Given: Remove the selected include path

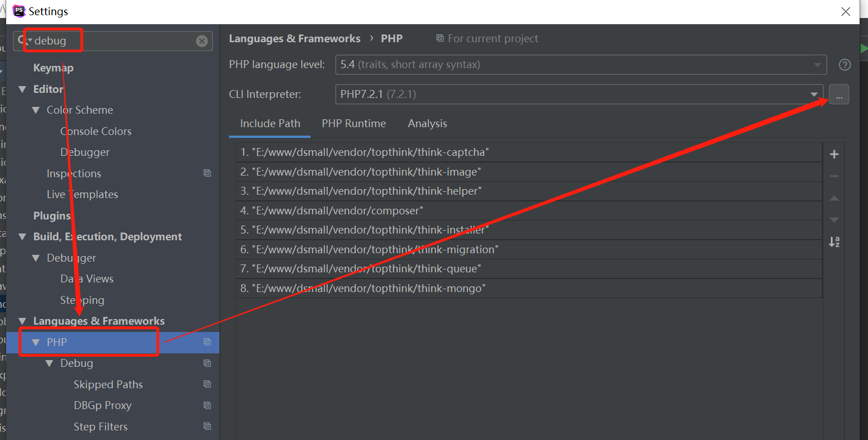Looking at the screenshot, I should click(834, 176).
